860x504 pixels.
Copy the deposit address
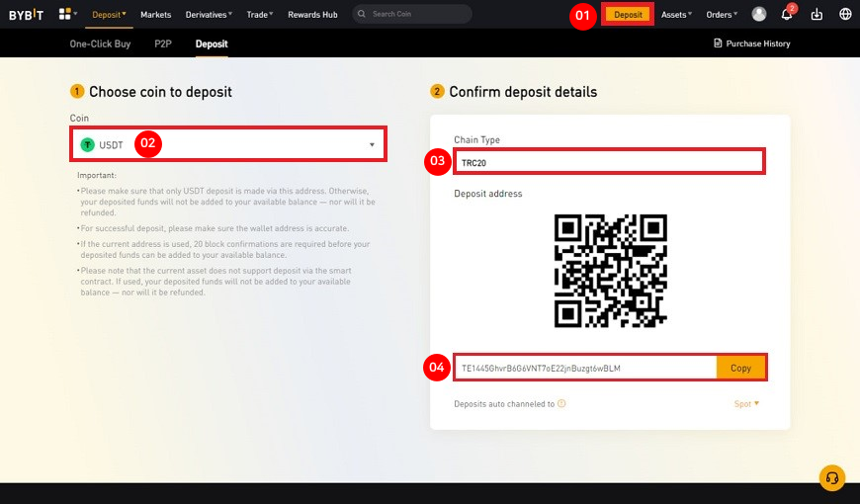pyautogui.click(x=740, y=368)
